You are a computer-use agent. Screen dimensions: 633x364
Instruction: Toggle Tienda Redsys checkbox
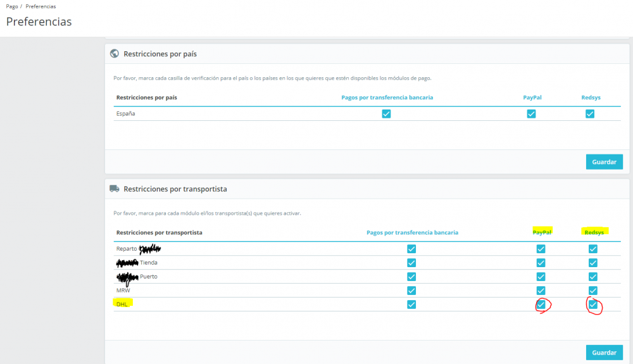click(x=592, y=263)
